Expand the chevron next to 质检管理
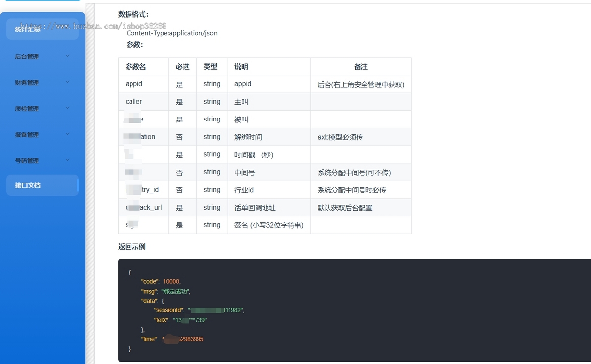The height and width of the screenshot is (364, 591). pos(67,108)
